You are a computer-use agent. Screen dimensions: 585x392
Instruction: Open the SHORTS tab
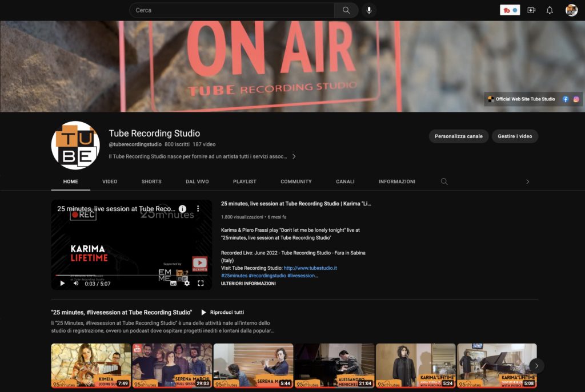[151, 181]
